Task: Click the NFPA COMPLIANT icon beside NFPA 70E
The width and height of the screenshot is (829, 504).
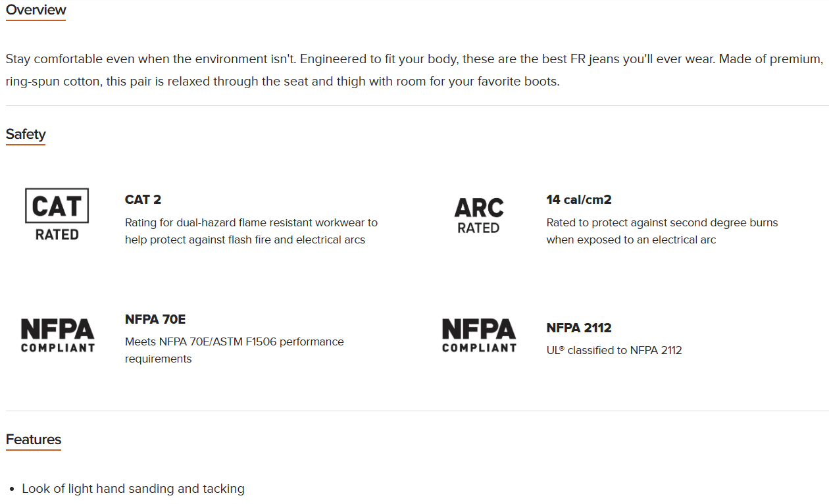Action: 57,336
